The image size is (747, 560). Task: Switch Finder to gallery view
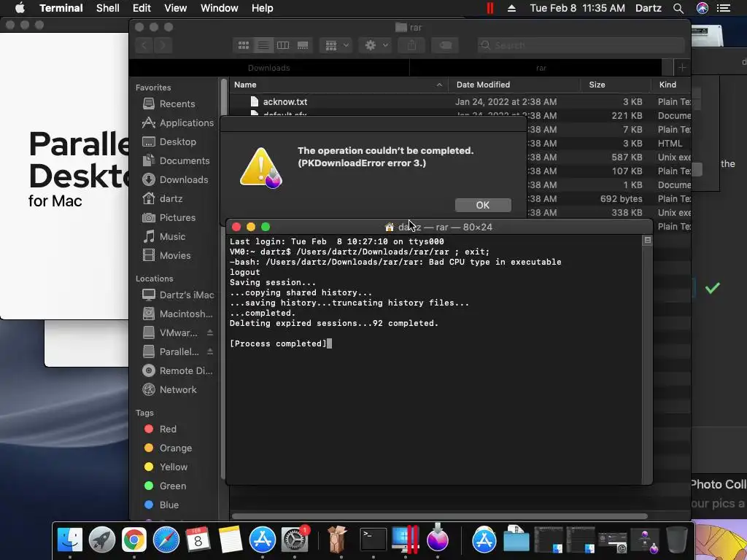pyautogui.click(x=303, y=45)
